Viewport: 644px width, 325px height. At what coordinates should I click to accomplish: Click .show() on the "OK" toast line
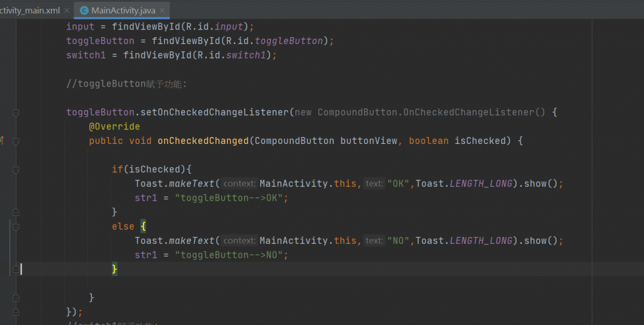pos(538,184)
